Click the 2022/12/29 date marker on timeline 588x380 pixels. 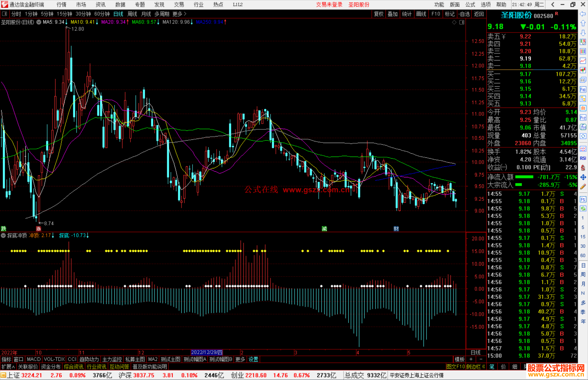point(207,352)
